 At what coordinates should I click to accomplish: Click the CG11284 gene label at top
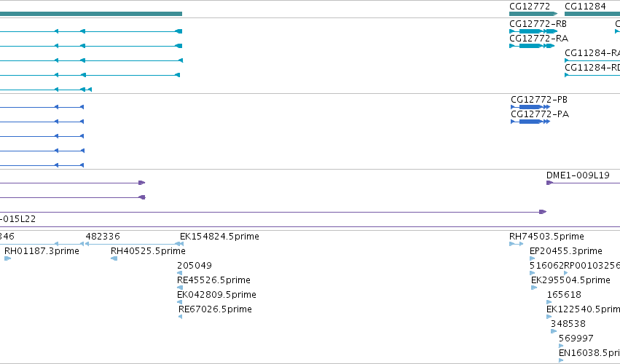coord(585,7)
